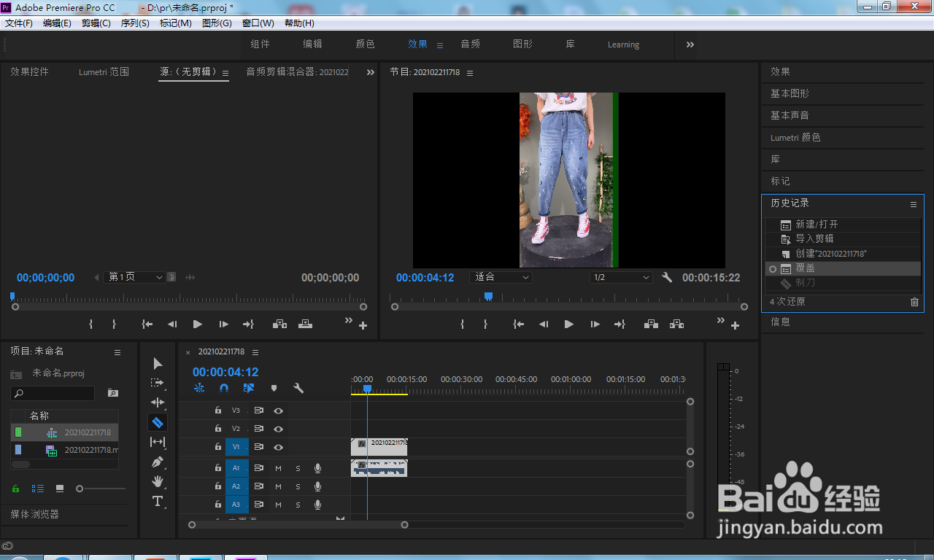Viewport: 934px width, 560px height.
Task: Mute audio track A1
Action: [278, 468]
